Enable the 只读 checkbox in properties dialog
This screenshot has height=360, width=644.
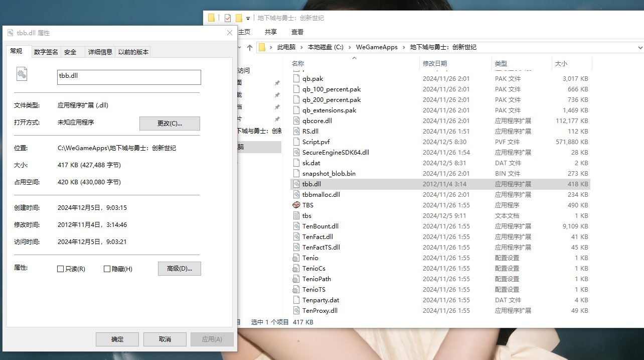(x=59, y=269)
